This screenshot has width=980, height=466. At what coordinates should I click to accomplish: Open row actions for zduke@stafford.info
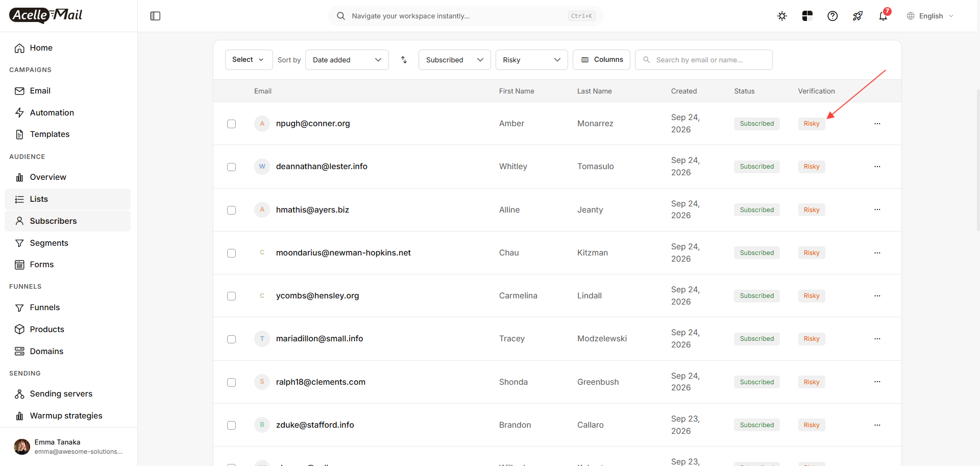coord(877,425)
